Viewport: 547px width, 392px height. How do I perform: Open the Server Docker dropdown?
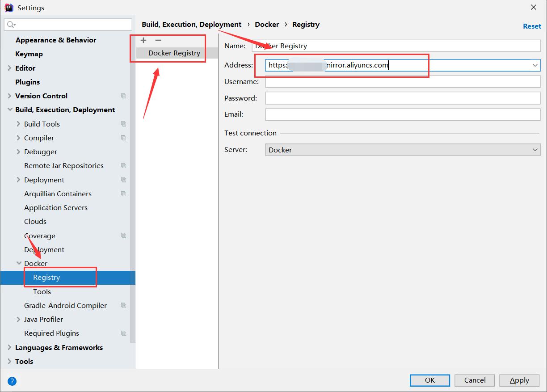pyautogui.click(x=403, y=150)
